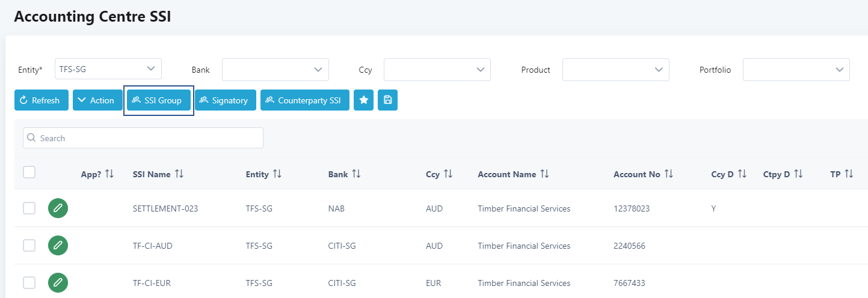This screenshot has width=868, height=298.
Task: Check the SETTLEMENT-023 row checkbox
Action: pyautogui.click(x=29, y=208)
